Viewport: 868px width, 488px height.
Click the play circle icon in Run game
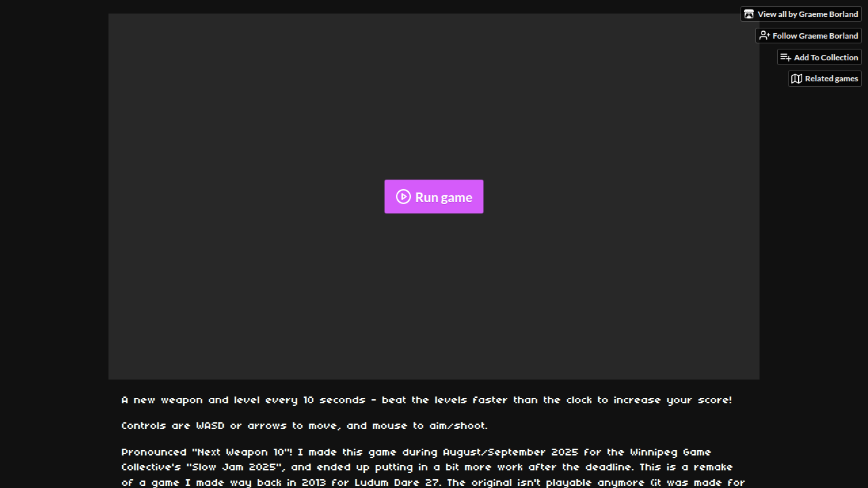click(403, 197)
